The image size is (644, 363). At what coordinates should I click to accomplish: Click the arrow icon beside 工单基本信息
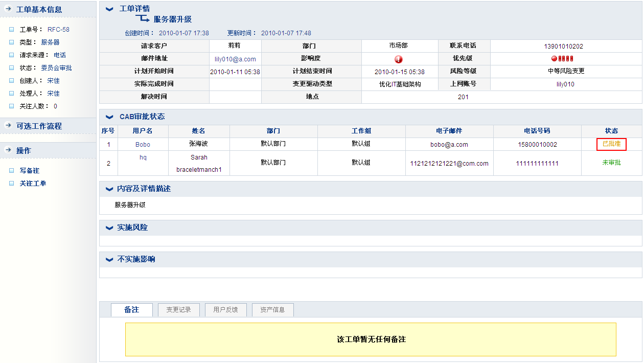coord(8,9)
